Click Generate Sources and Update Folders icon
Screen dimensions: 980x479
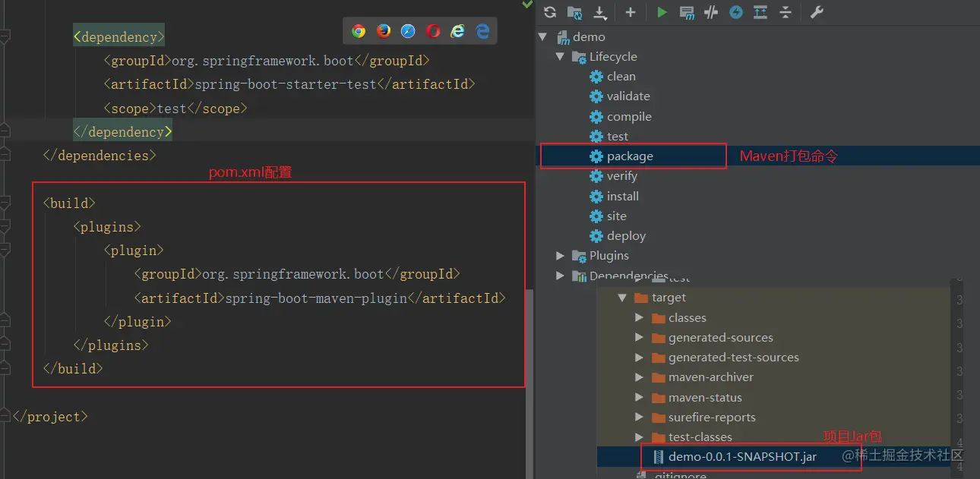574,12
